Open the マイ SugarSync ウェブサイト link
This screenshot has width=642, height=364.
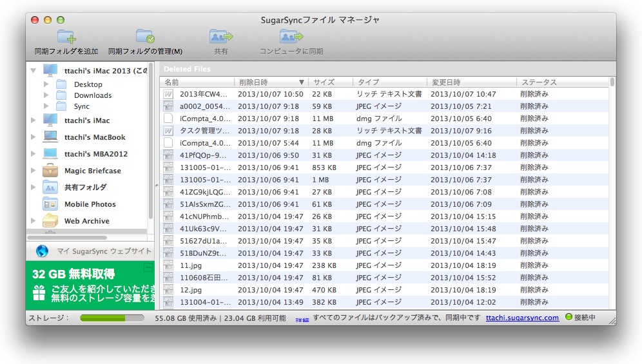pos(104,251)
